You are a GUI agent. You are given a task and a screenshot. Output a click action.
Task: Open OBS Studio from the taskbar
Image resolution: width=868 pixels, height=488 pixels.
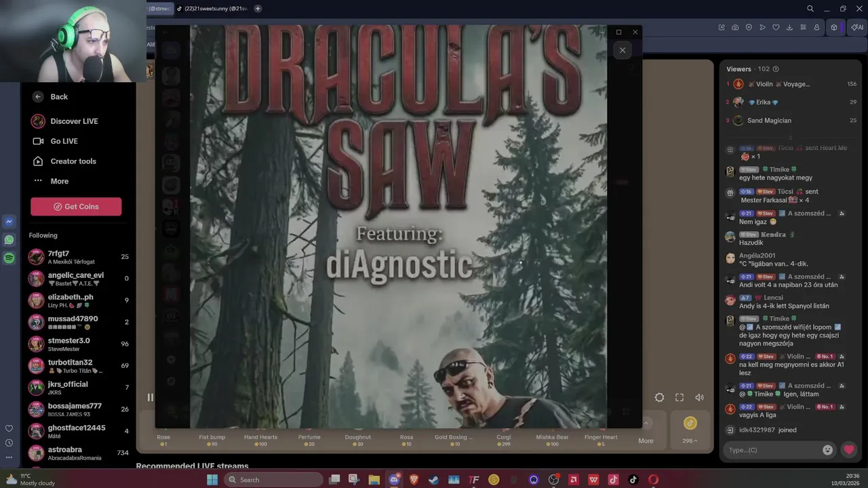(x=553, y=480)
